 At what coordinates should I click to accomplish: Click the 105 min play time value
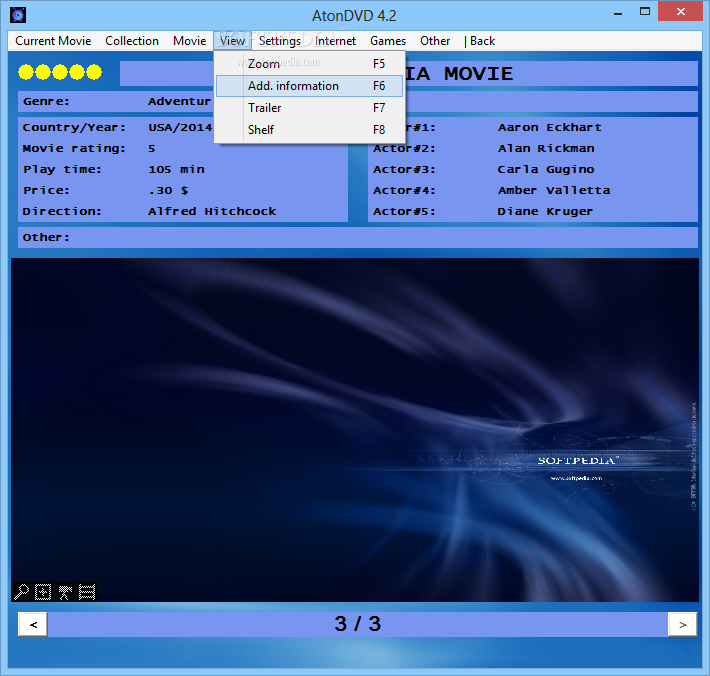click(176, 169)
